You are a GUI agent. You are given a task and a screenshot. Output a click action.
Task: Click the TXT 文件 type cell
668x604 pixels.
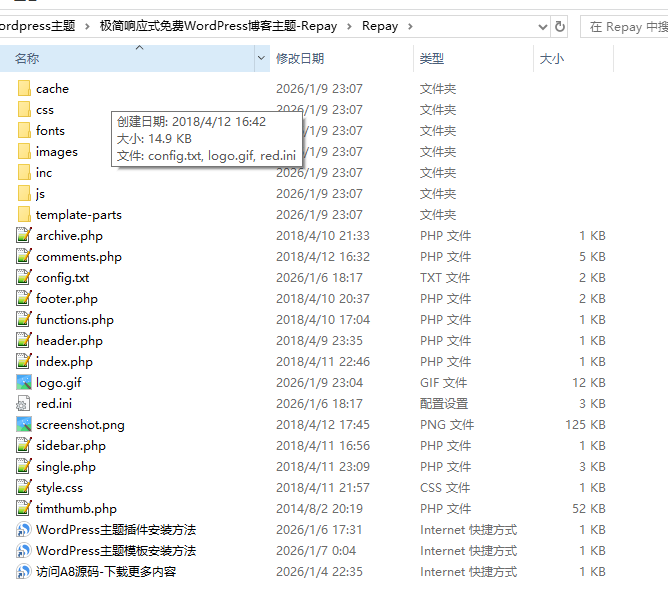445,278
